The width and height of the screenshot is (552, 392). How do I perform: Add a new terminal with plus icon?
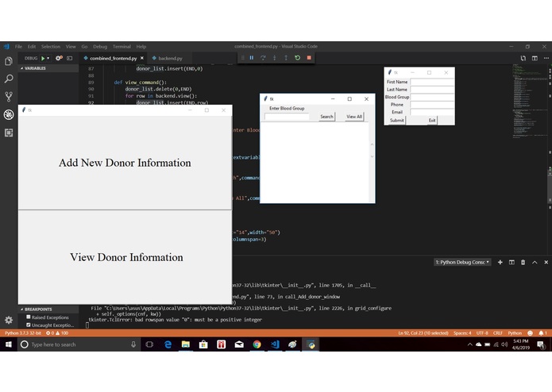pyautogui.click(x=500, y=263)
